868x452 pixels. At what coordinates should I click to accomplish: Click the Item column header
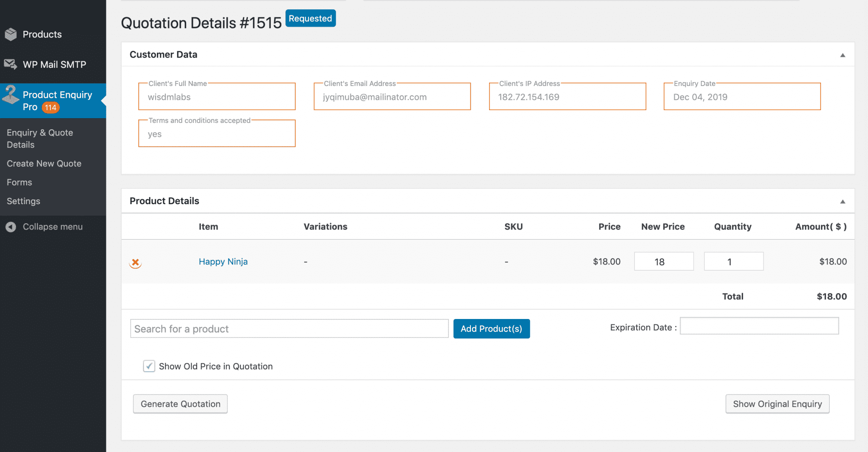(x=209, y=227)
